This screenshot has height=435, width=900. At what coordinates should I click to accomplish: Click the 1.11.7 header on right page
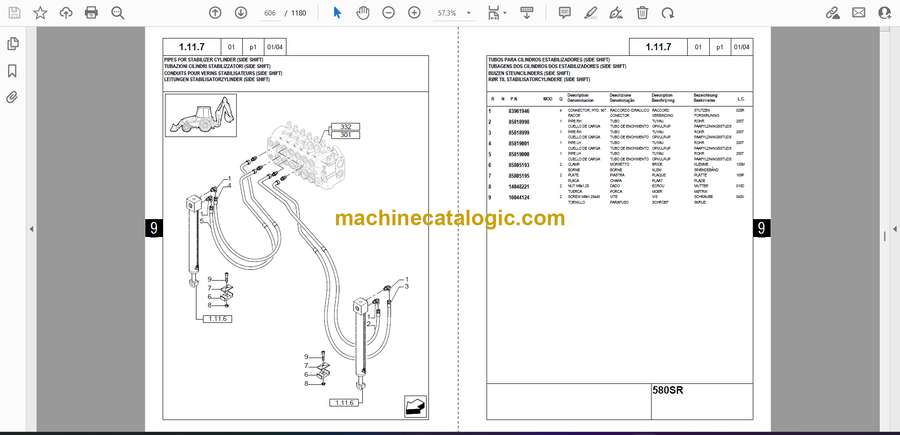pos(658,47)
